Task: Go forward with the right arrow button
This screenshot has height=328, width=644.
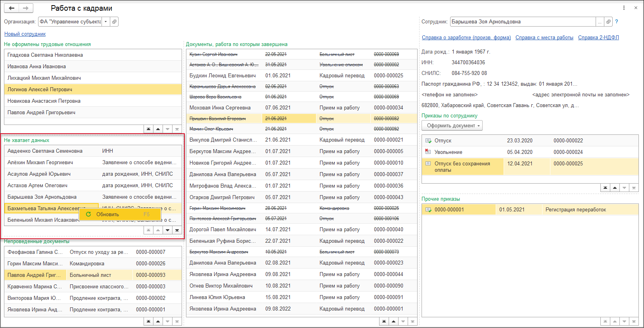Action: click(x=26, y=8)
